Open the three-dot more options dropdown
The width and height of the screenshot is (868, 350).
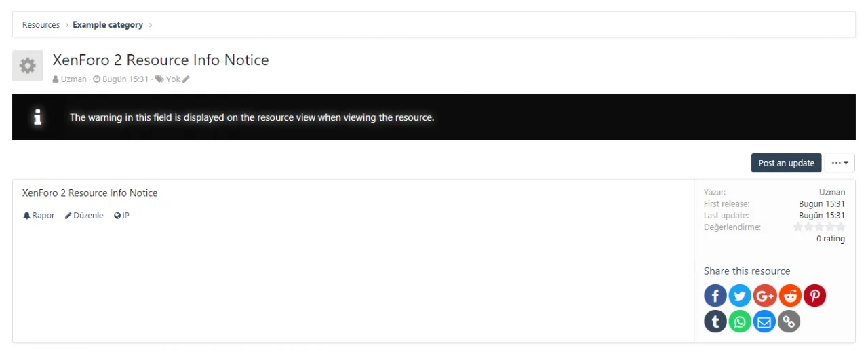(x=840, y=163)
